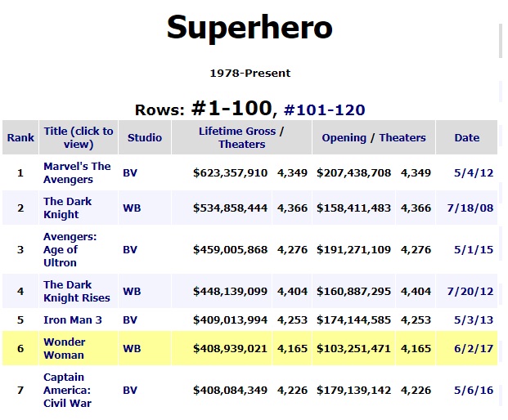Open Avengers: Age of Ultron link
This screenshot has height=420, width=508.
(x=70, y=249)
